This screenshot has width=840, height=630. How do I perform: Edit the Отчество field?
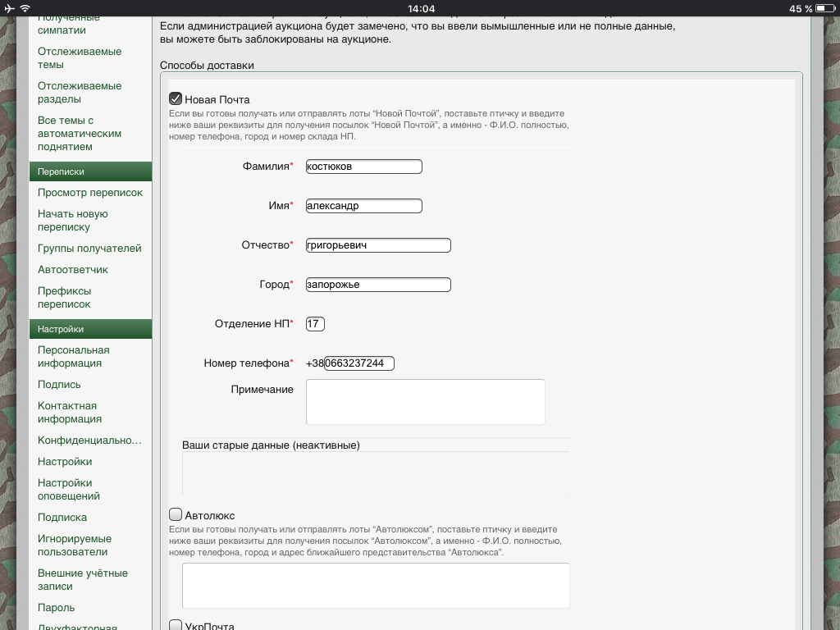coord(378,245)
